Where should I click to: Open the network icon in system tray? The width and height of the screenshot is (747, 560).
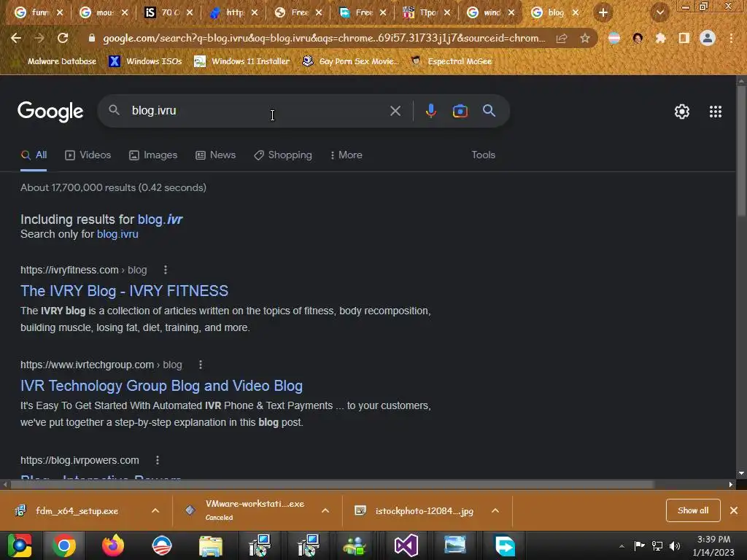pyautogui.click(x=657, y=545)
